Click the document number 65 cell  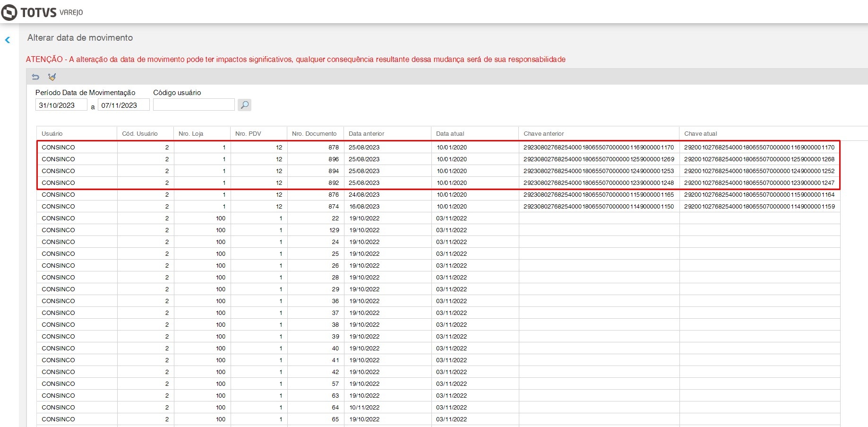(x=316, y=419)
